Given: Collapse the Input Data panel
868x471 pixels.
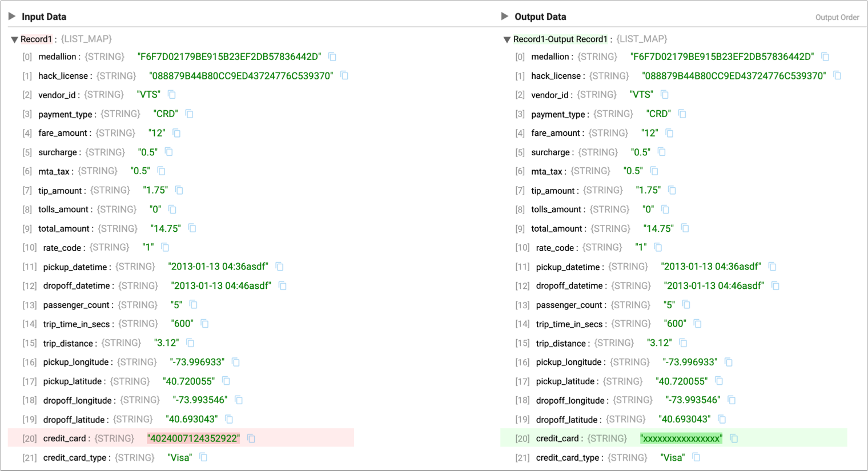Looking at the screenshot, I should [x=12, y=17].
